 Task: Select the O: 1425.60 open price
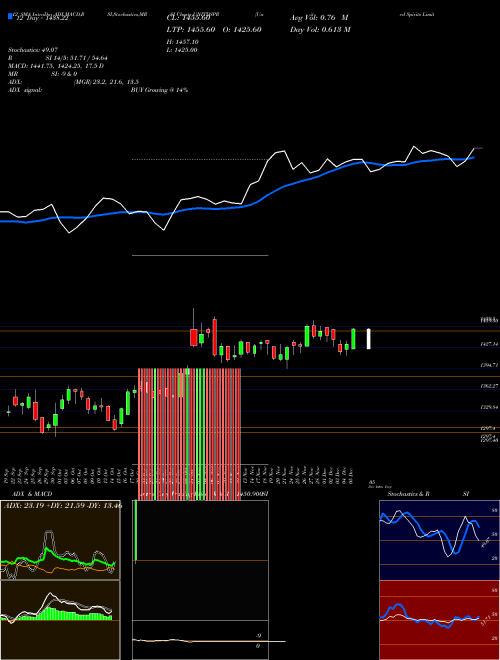[242, 29]
